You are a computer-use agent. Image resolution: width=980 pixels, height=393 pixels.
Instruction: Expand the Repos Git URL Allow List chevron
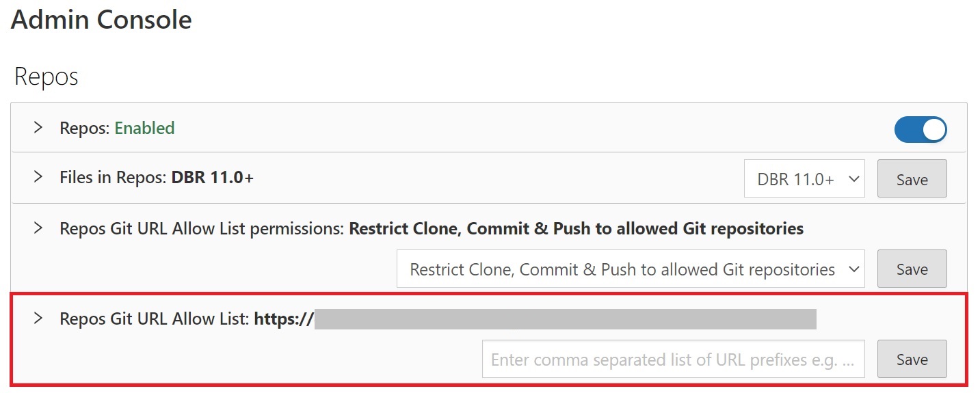click(38, 318)
